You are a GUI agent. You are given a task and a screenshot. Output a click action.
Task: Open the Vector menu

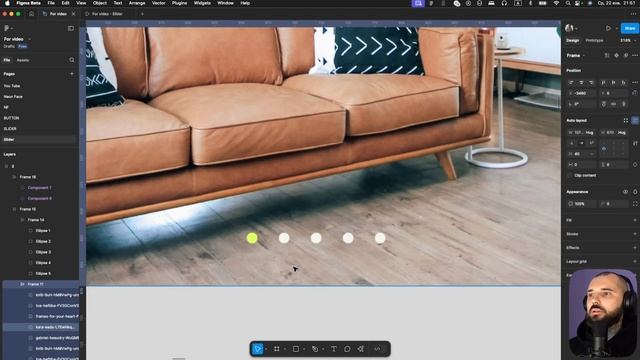pos(158,3)
